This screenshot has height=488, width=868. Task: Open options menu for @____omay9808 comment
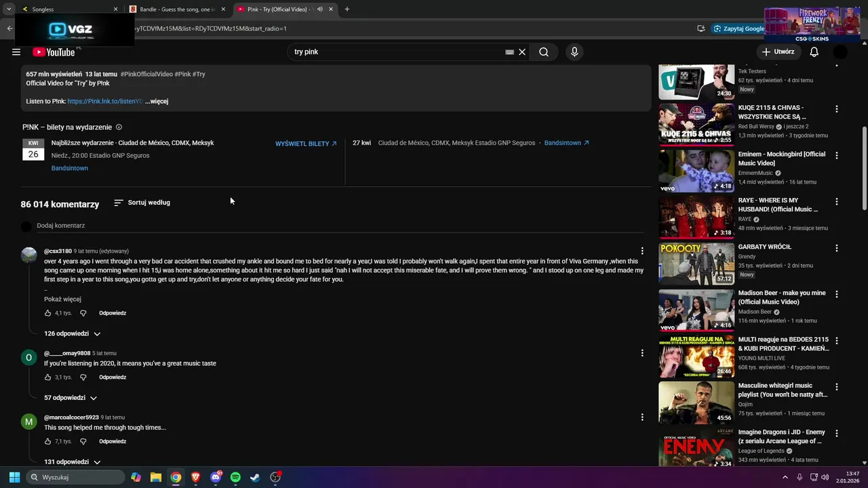642,353
